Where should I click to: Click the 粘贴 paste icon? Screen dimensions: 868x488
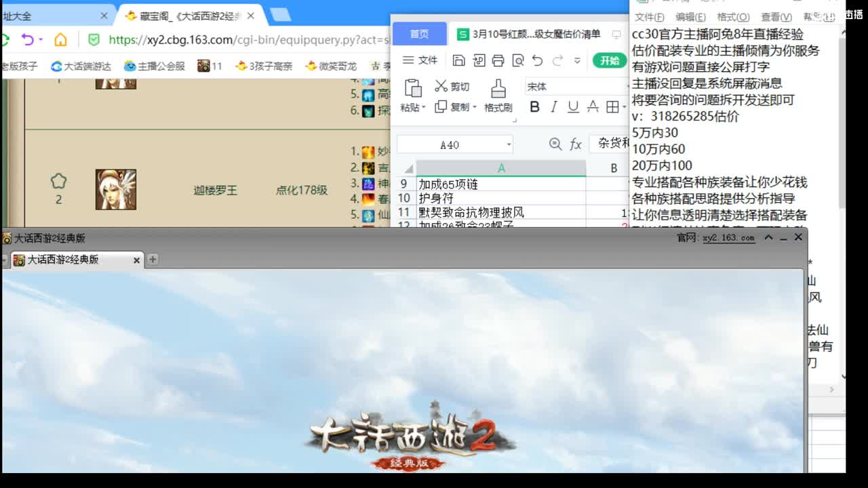(x=413, y=88)
